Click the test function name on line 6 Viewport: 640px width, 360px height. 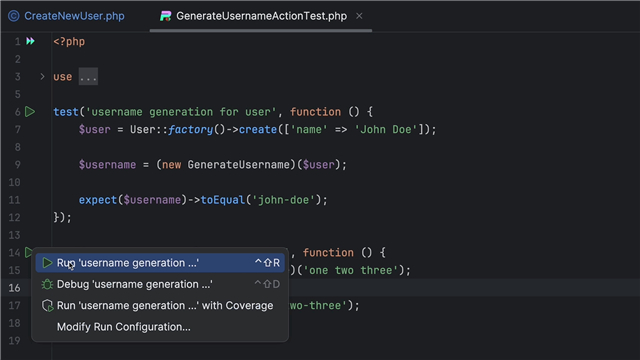point(66,112)
